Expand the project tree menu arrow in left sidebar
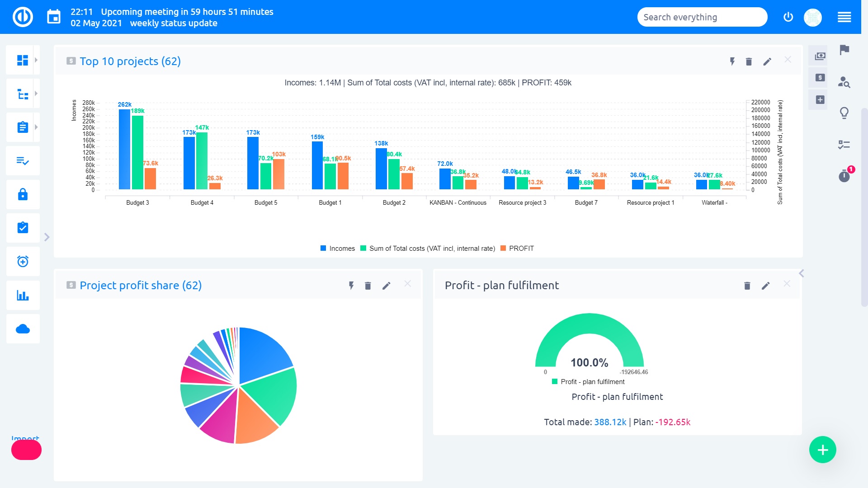The height and width of the screenshot is (488, 868). [x=36, y=94]
